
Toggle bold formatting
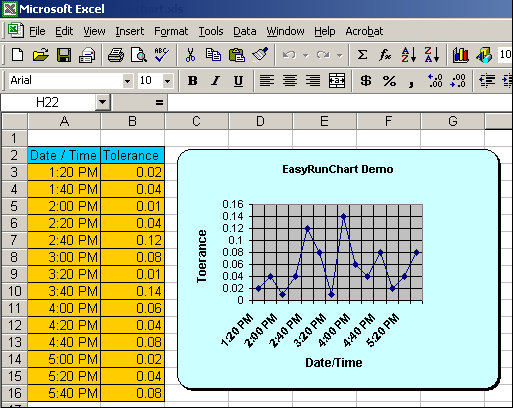click(192, 81)
